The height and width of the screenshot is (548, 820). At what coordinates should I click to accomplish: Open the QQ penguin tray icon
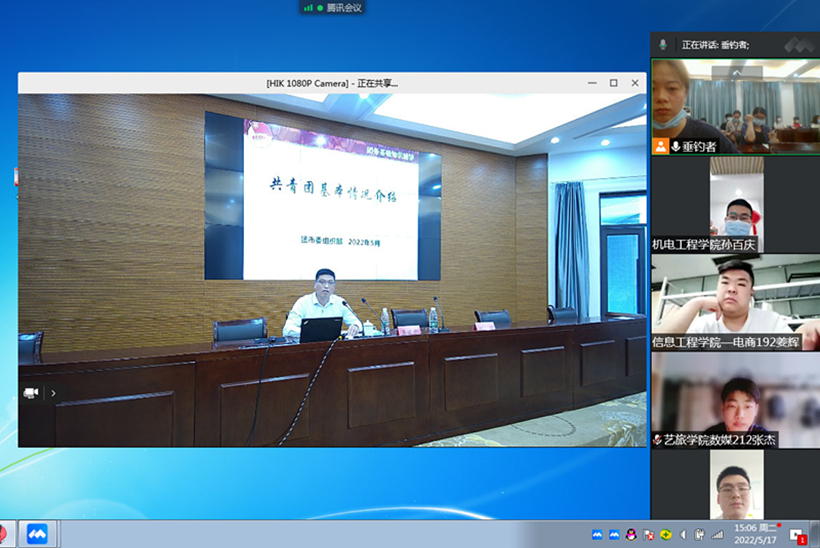coord(631,534)
